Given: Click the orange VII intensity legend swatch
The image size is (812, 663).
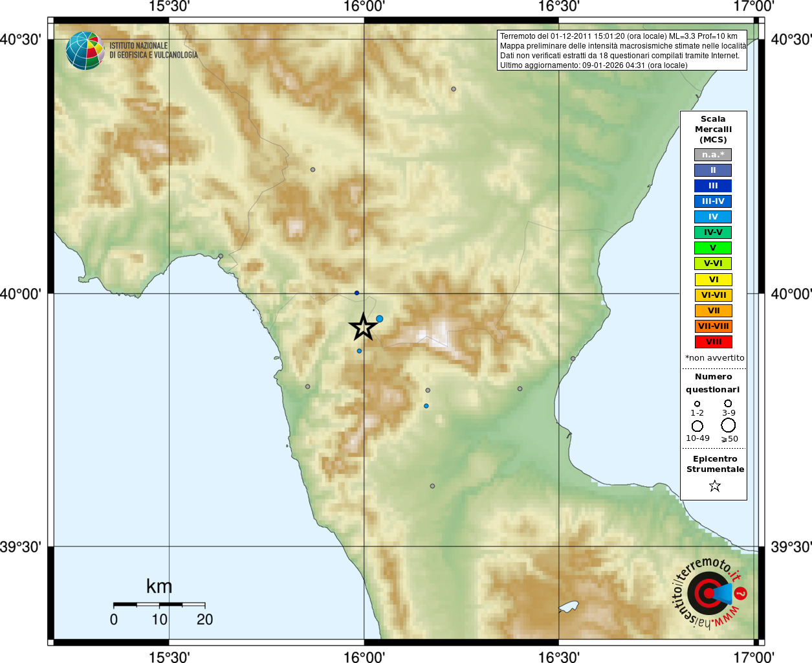Looking at the screenshot, I should (x=713, y=311).
